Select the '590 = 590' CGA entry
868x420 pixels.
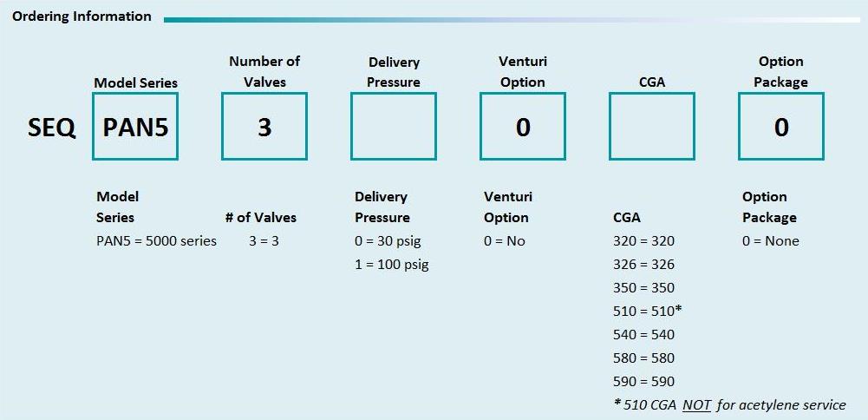click(643, 381)
